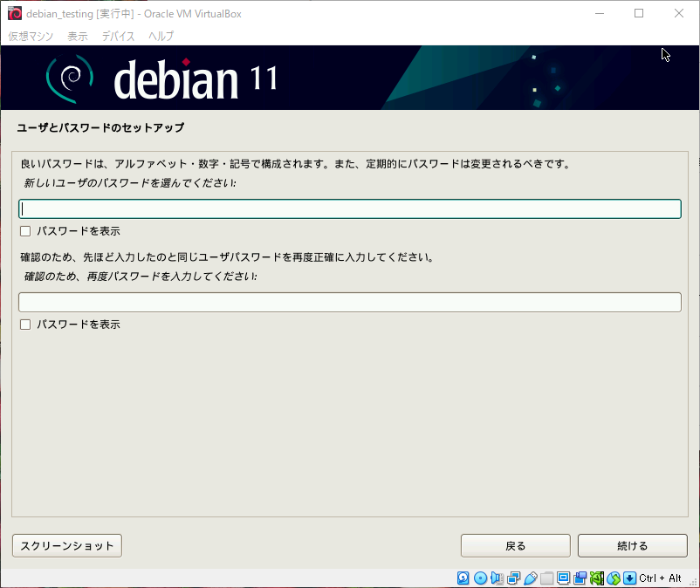The height and width of the screenshot is (588, 700).
Task: Maximize the VirtualBox window
Action: 639,13
